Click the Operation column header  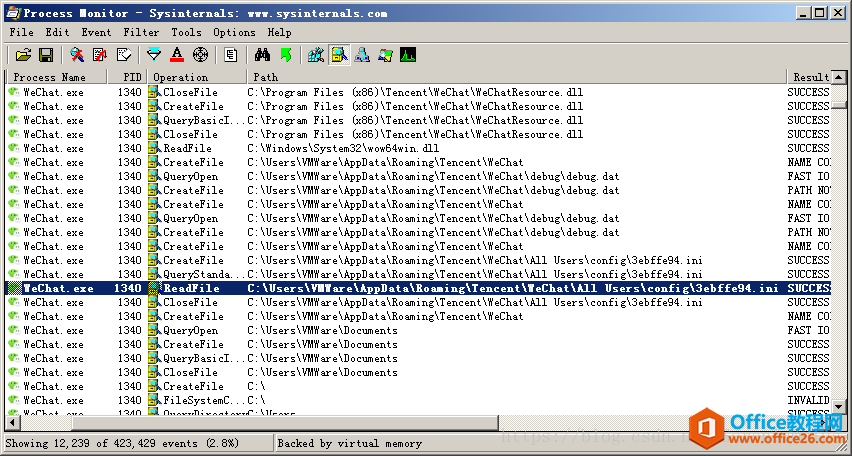[181, 77]
